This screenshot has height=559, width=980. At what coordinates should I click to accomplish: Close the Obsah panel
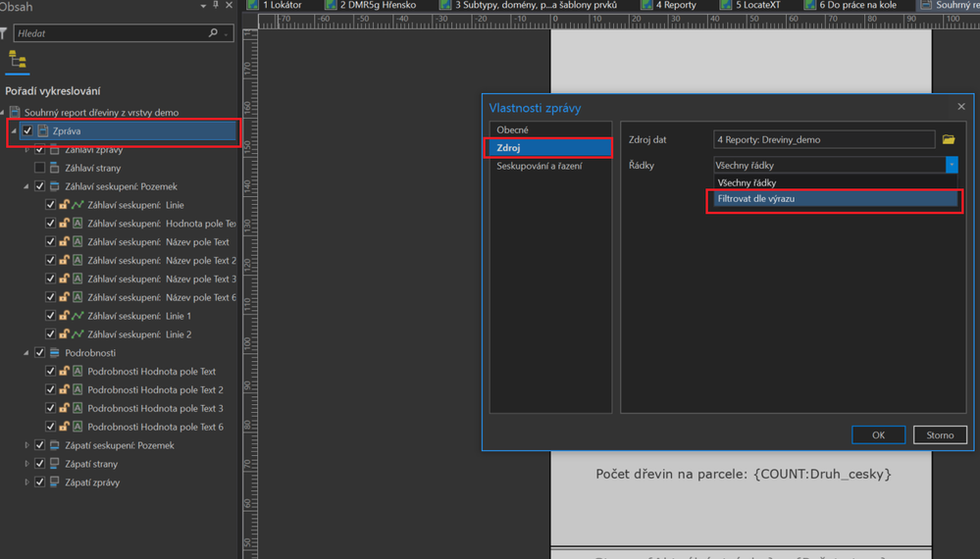coord(229,5)
